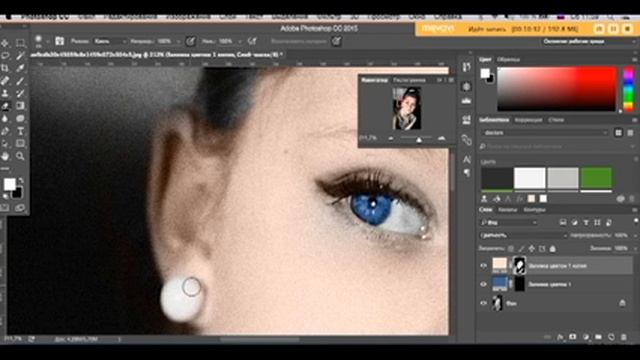Image resolution: width=640 pixels, height=360 pixels.
Task: Swap foreground and background colors
Action: pyautogui.click(x=21, y=180)
